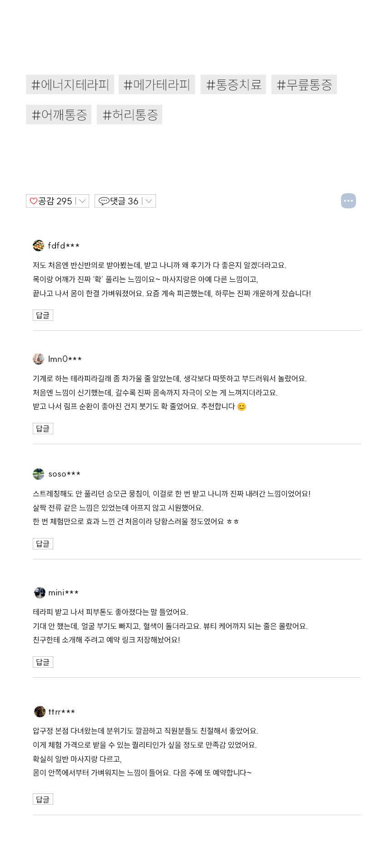Click lmn0*** profile avatar
Image resolution: width=391 pixels, height=868 pixels.
pyautogui.click(x=39, y=359)
